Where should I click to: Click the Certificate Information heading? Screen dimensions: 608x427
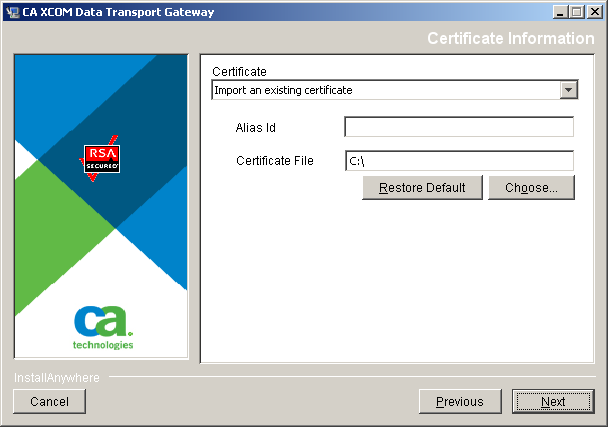pyautogui.click(x=510, y=38)
